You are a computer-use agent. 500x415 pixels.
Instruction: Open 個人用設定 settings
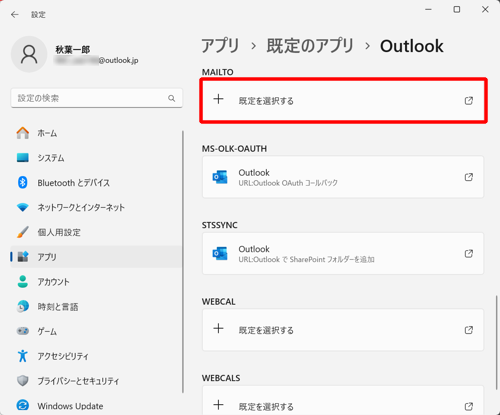97,232
